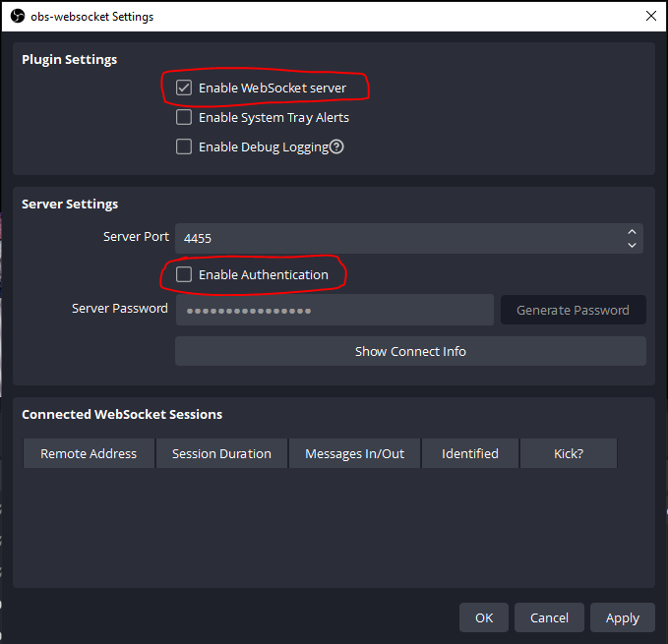Uncheck Enable WebSocket server checkbox
Viewport: 668px width, 644px height.
coord(184,88)
